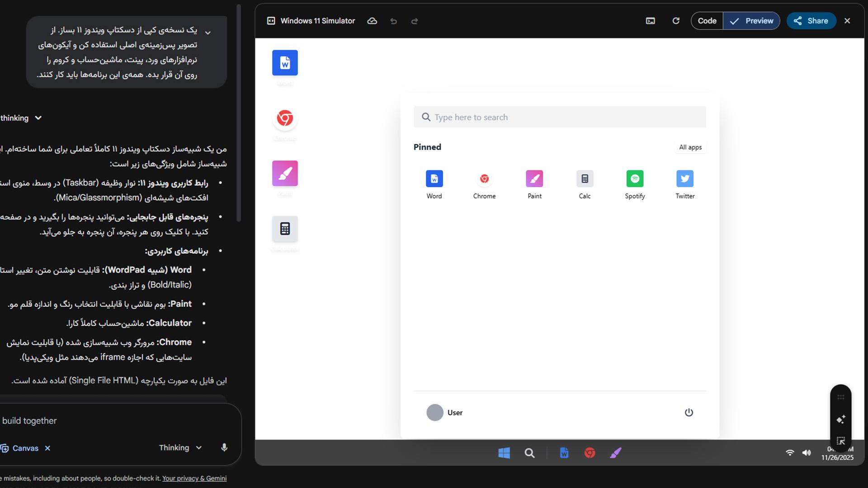Close the canvas panel
Viewport: 868px width, 488px height.
tap(847, 21)
